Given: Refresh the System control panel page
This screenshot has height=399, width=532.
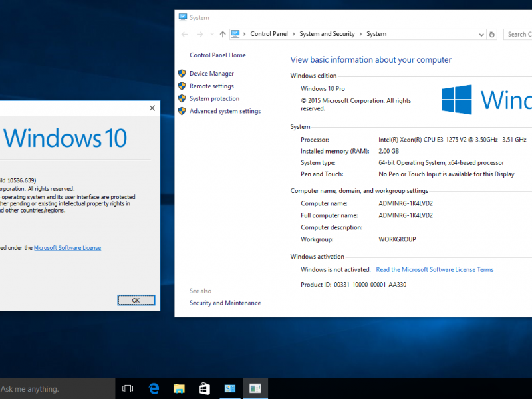Looking at the screenshot, I should tap(492, 35).
